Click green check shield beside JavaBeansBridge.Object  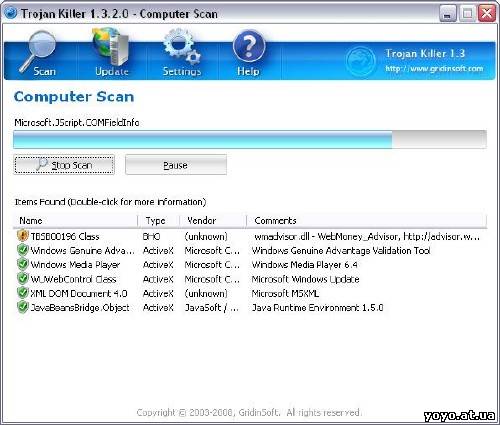pyautogui.click(x=22, y=307)
